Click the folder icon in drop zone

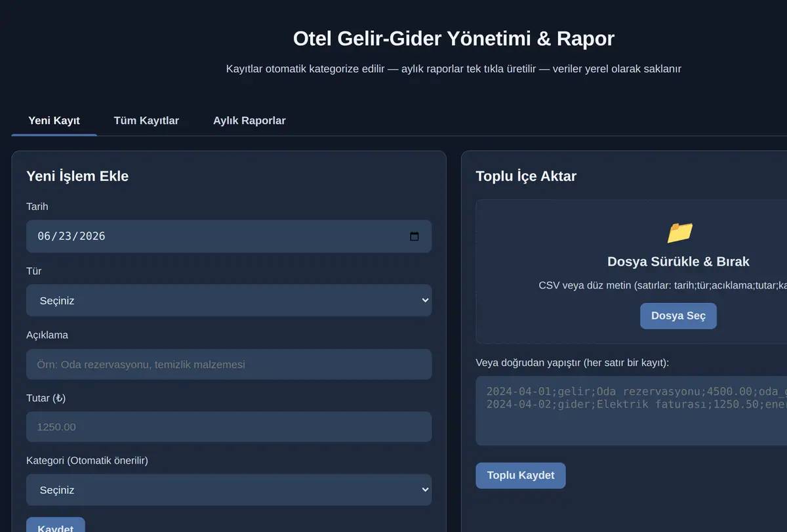pos(679,233)
